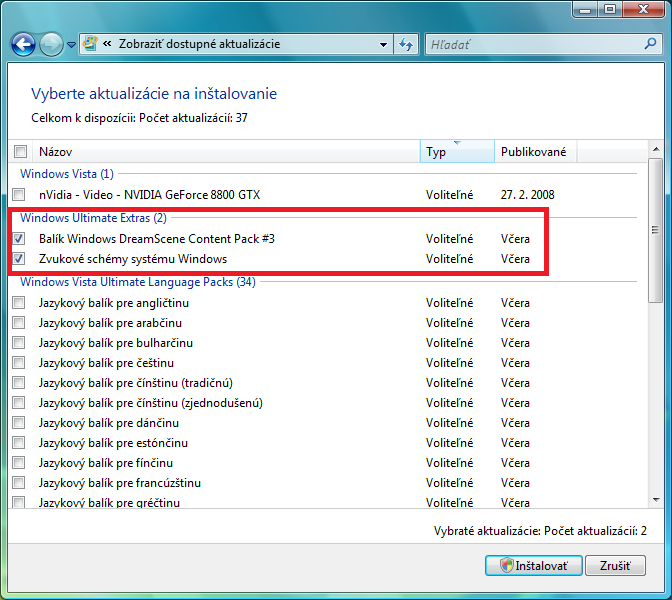Sort by the Typ column header
The height and width of the screenshot is (600, 672).
pyautogui.click(x=457, y=152)
